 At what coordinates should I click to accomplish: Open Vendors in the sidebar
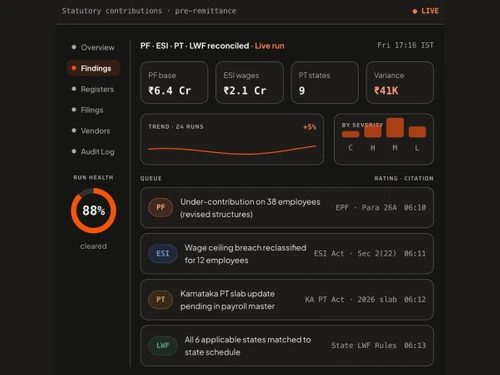pyautogui.click(x=93, y=131)
